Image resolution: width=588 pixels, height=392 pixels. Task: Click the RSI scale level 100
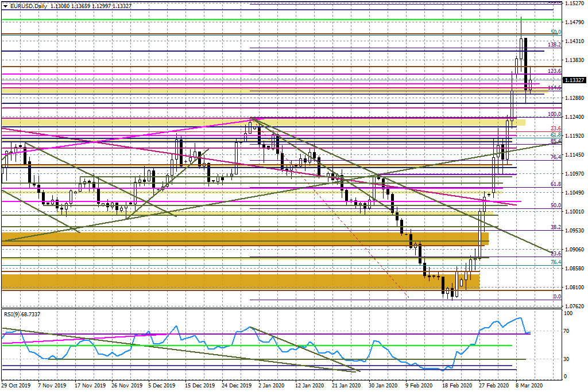[x=568, y=313]
